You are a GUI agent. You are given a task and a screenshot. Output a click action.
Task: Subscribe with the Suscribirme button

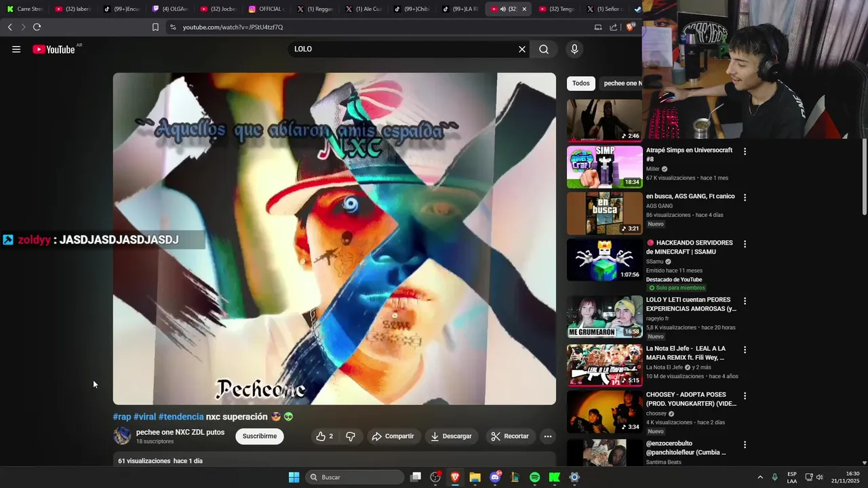[x=260, y=436]
